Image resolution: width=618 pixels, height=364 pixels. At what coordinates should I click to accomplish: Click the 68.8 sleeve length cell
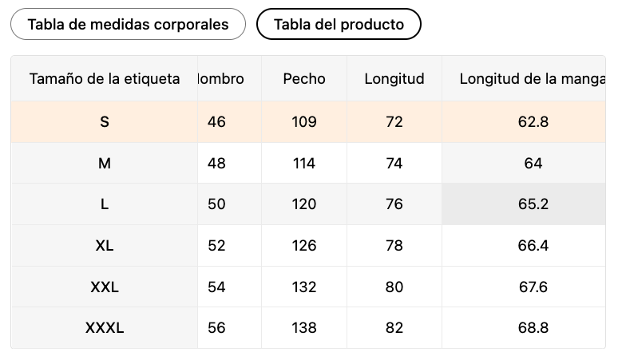pyautogui.click(x=533, y=328)
